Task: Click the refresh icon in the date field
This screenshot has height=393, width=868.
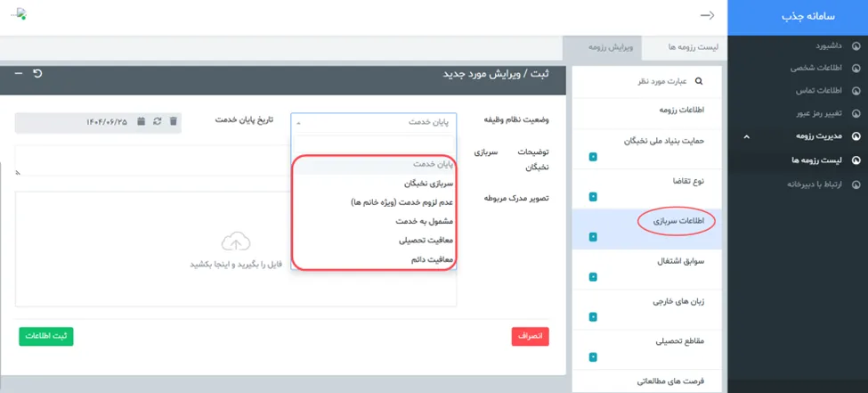Action: 158,121
